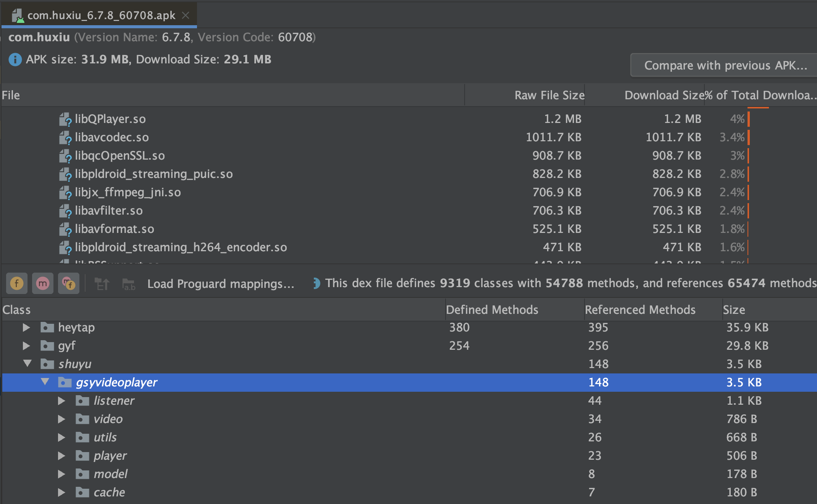Collapse the shuyu package
Image resolution: width=817 pixels, height=504 pixels.
27,363
